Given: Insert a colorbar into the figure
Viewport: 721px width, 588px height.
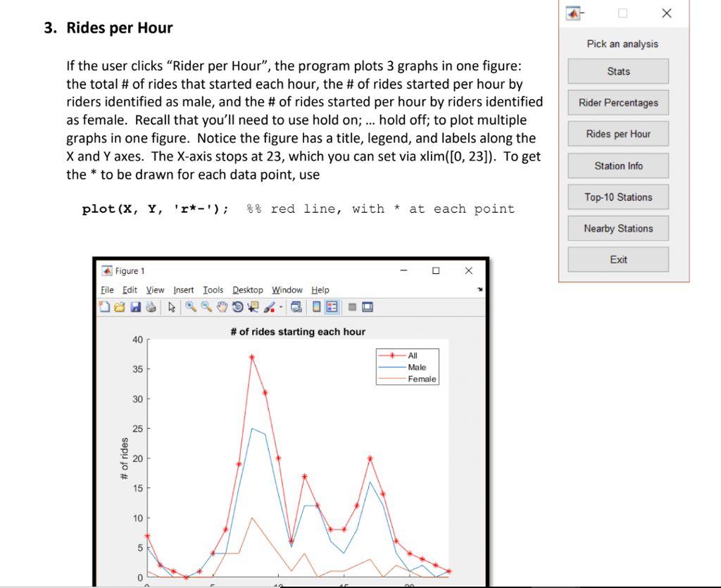Looking at the screenshot, I should (x=315, y=307).
